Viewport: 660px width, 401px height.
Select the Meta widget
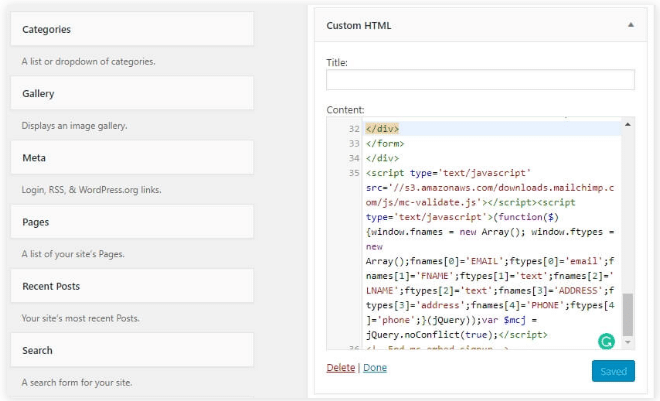[132, 158]
